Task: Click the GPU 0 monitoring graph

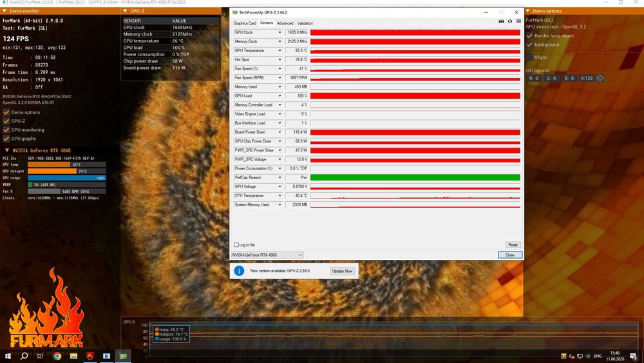Action: [393, 340]
